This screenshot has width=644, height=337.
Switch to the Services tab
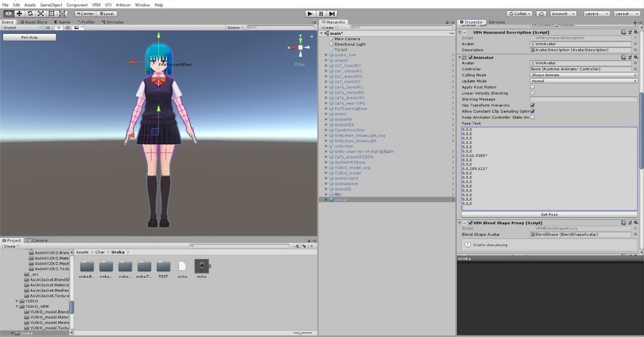click(x=496, y=22)
